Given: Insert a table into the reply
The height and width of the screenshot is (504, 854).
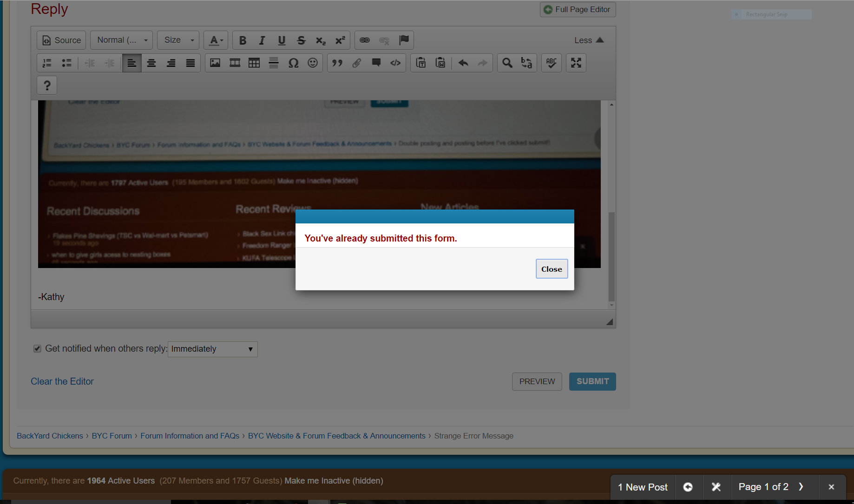Looking at the screenshot, I should tap(254, 63).
